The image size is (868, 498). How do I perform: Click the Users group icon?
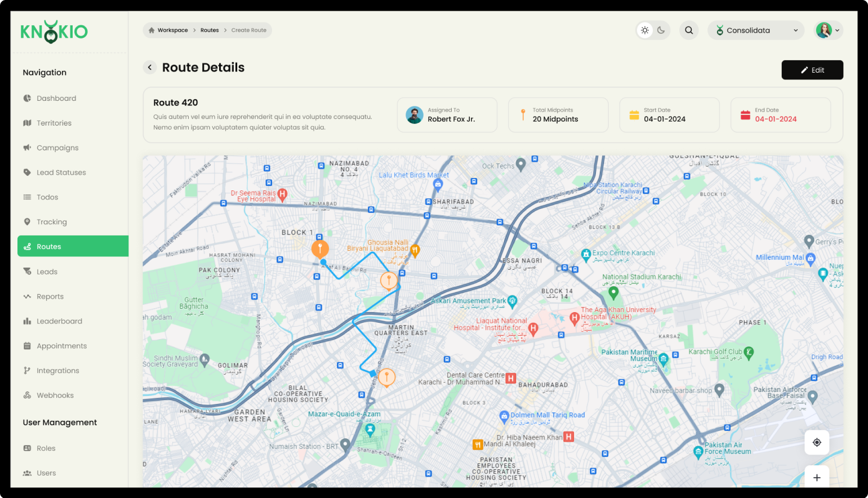click(27, 473)
